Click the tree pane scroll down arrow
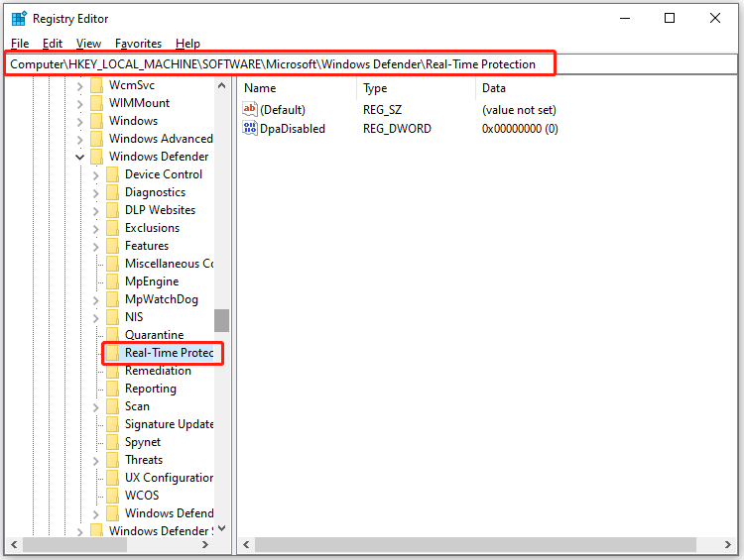 point(221,528)
